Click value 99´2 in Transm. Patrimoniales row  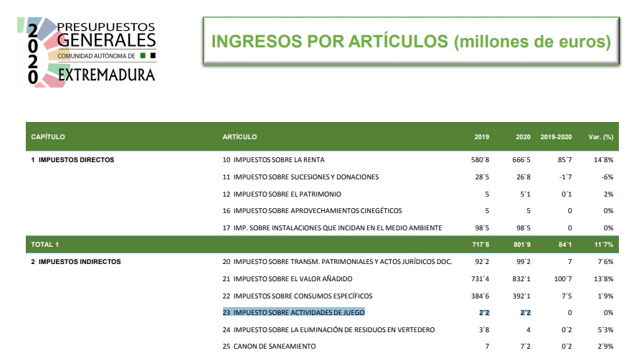pos(524,262)
